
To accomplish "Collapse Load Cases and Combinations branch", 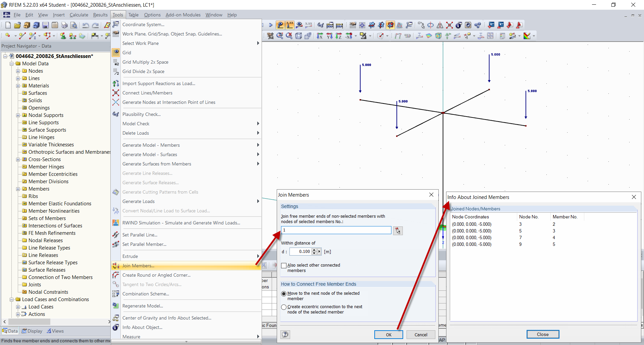I will click(12, 299).
